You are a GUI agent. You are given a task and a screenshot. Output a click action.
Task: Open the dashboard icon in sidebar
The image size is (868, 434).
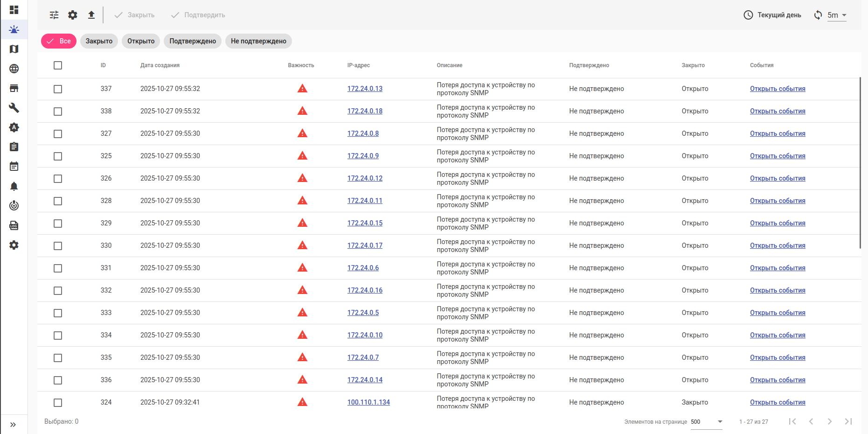[x=14, y=10]
